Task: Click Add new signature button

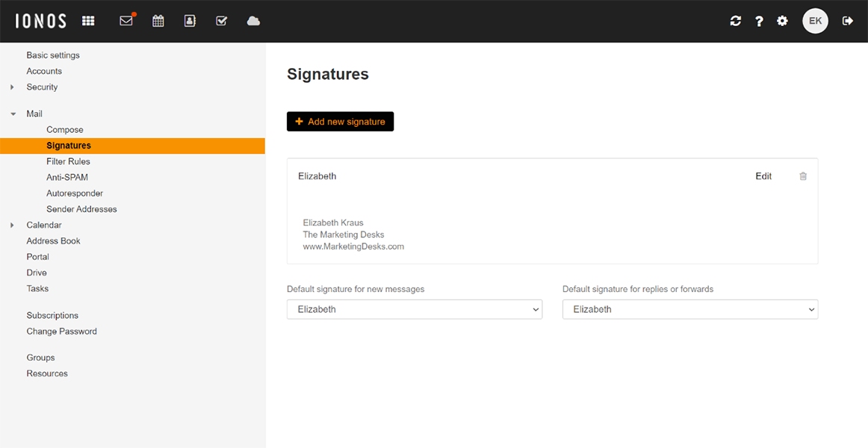Action: [x=340, y=122]
